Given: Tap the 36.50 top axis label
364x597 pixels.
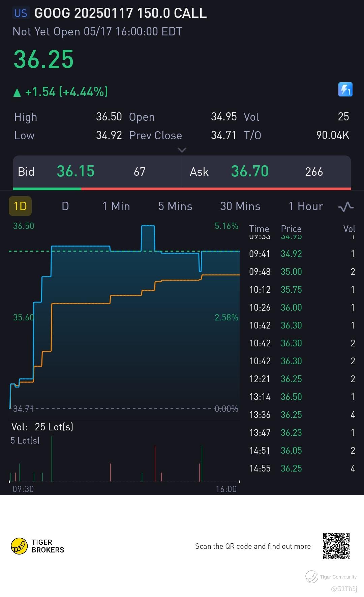Looking at the screenshot, I should (x=24, y=226).
